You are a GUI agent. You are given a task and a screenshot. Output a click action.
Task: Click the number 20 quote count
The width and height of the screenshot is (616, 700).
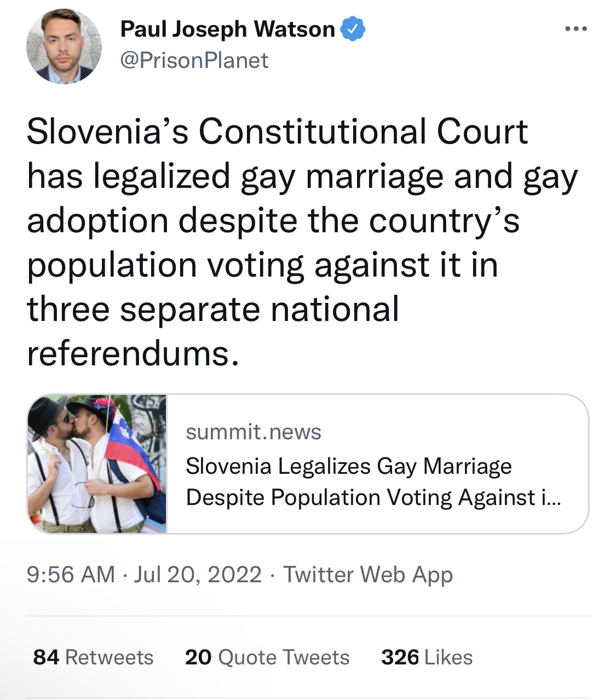tap(198, 657)
